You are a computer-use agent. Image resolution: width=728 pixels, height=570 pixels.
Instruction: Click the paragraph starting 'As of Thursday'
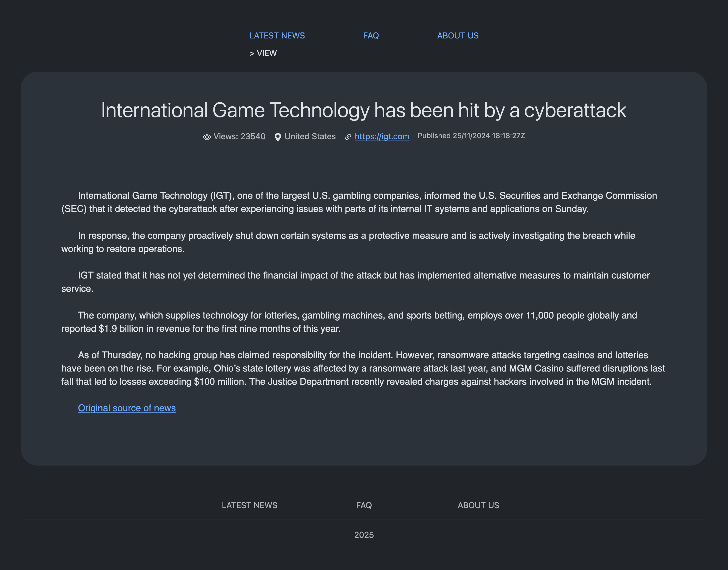click(363, 368)
